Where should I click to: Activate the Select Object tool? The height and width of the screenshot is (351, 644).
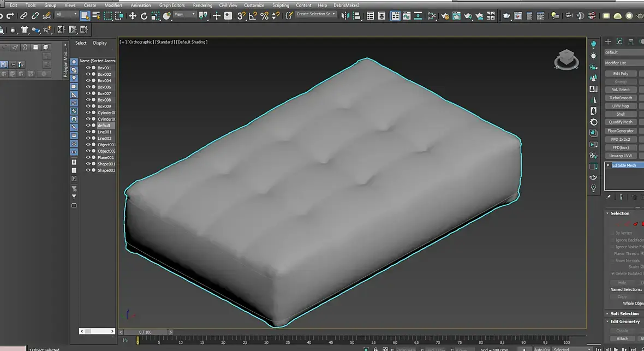[85, 16]
